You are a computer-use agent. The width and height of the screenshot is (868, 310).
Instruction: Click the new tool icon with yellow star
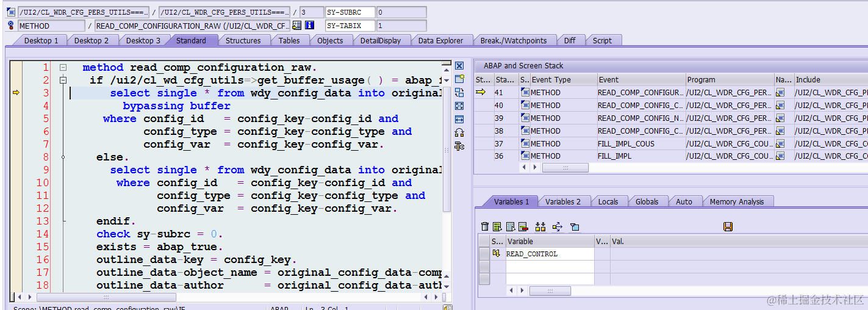click(459, 79)
